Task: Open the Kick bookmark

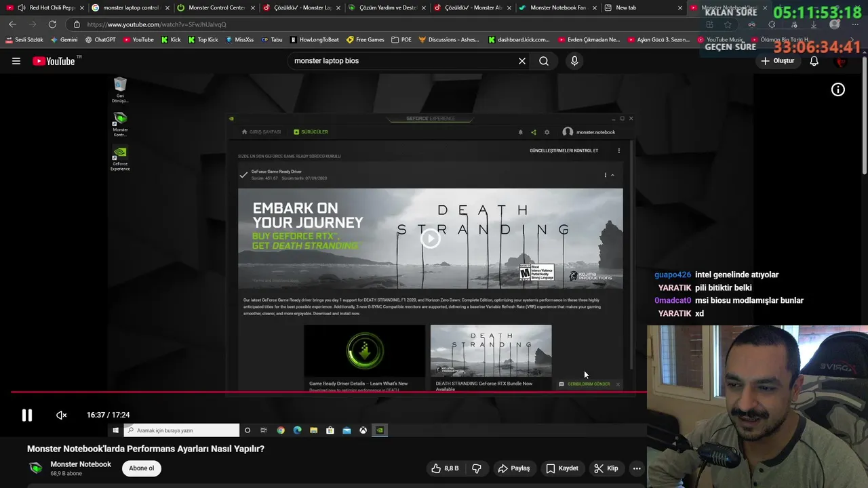Action: click(171, 40)
